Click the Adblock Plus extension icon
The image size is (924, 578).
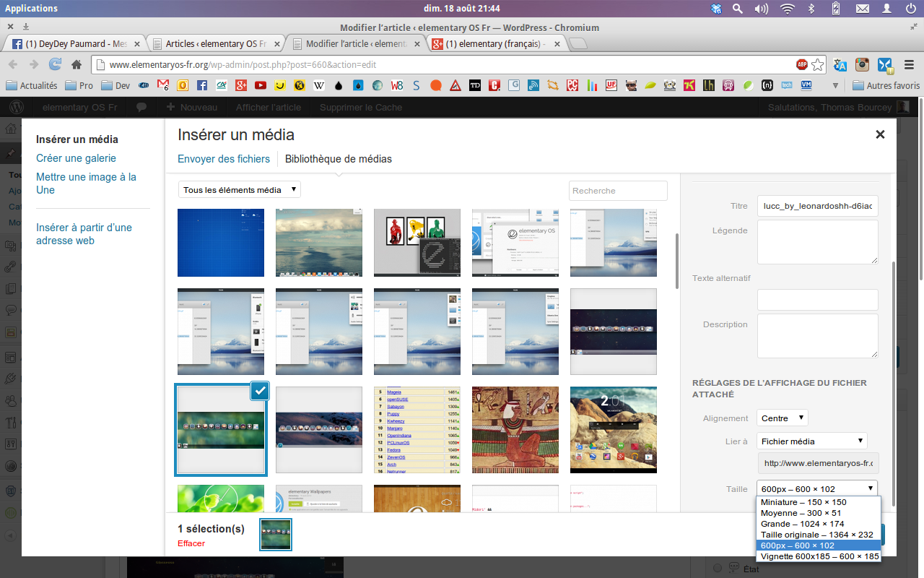[802, 64]
